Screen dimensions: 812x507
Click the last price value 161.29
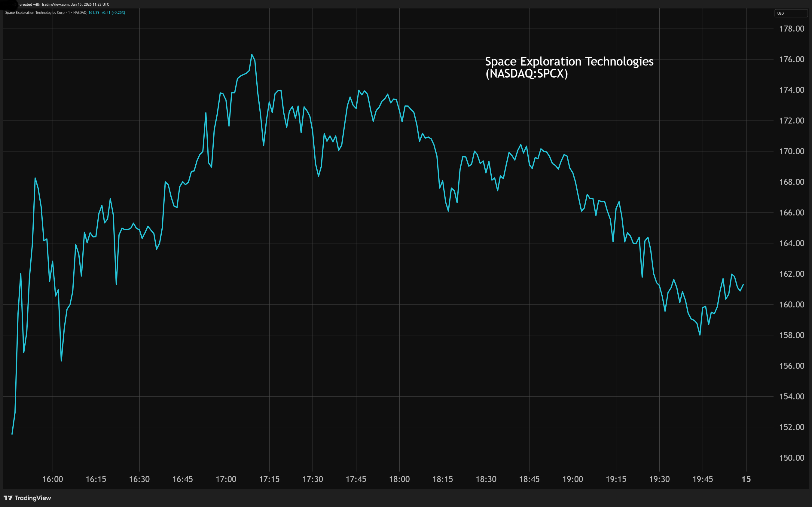coord(94,13)
